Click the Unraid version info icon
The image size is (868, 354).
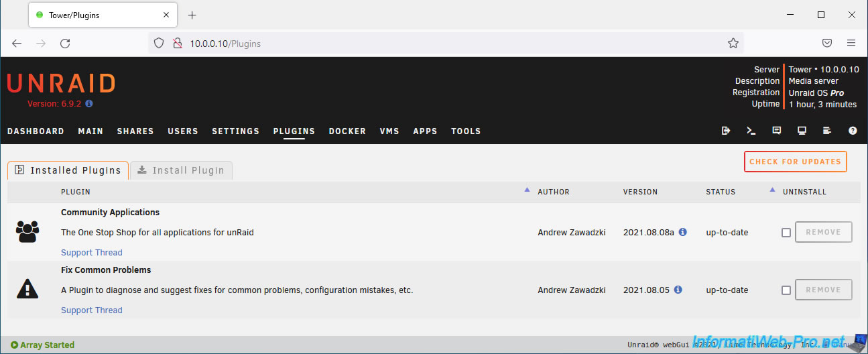pyautogui.click(x=89, y=104)
